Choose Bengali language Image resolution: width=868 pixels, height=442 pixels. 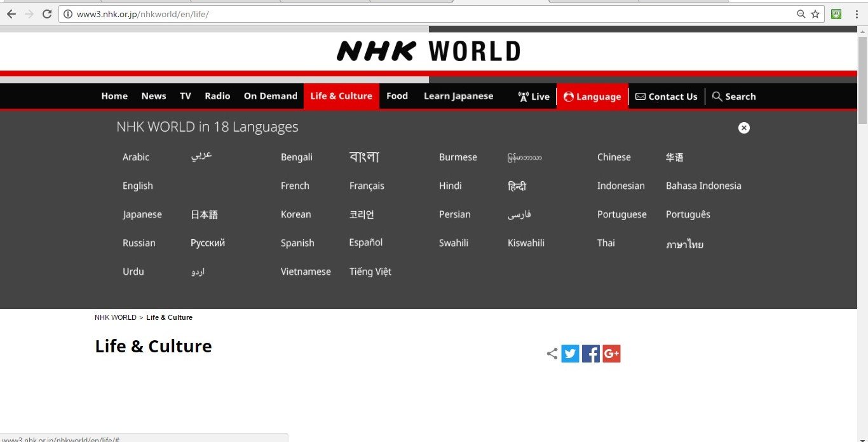297,157
